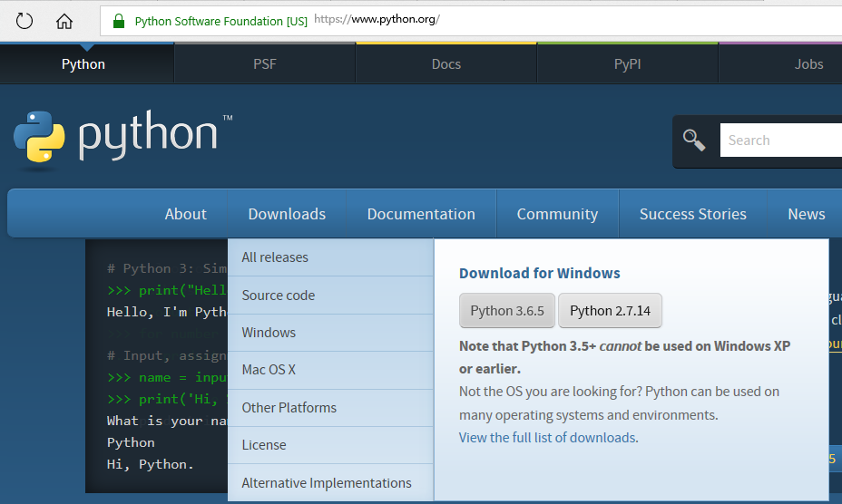Click the Python Software Foundation [US] certificate label

(221, 22)
